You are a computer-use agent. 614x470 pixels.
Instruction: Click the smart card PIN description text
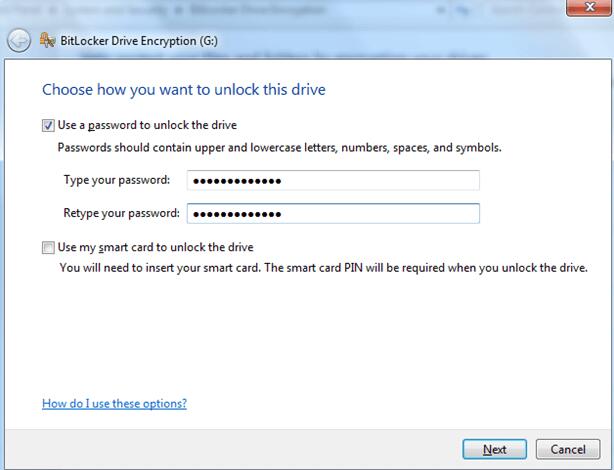coord(323,268)
